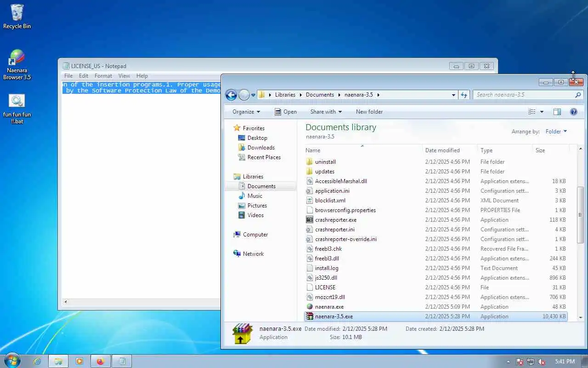This screenshot has width=588, height=368.
Task: Click the volume speaker tray icon
Action: (x=542, y=362)
